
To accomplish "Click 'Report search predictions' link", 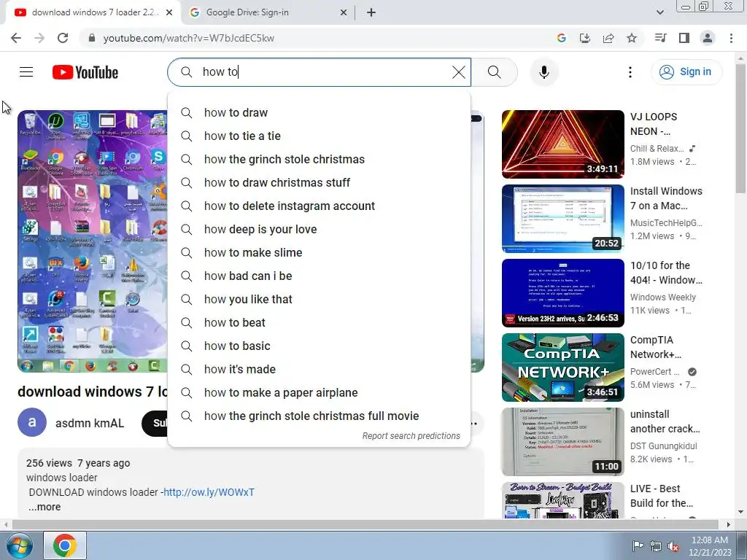I will [411, 436].
